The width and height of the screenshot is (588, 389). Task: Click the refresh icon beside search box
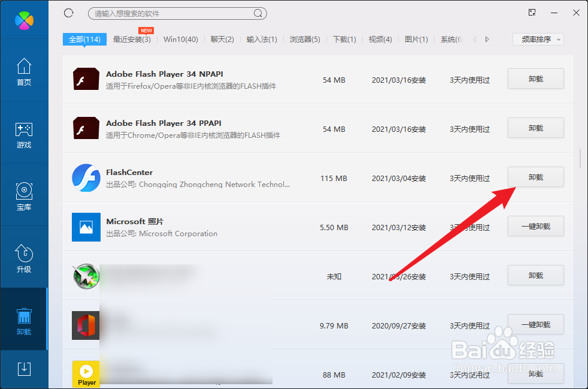(x=69, y=13)
